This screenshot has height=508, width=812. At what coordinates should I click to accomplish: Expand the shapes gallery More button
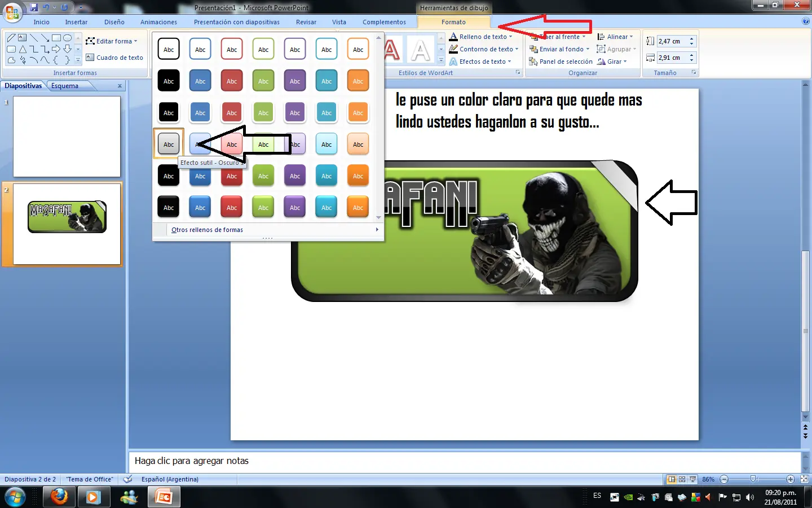click(x=78, y=60)
